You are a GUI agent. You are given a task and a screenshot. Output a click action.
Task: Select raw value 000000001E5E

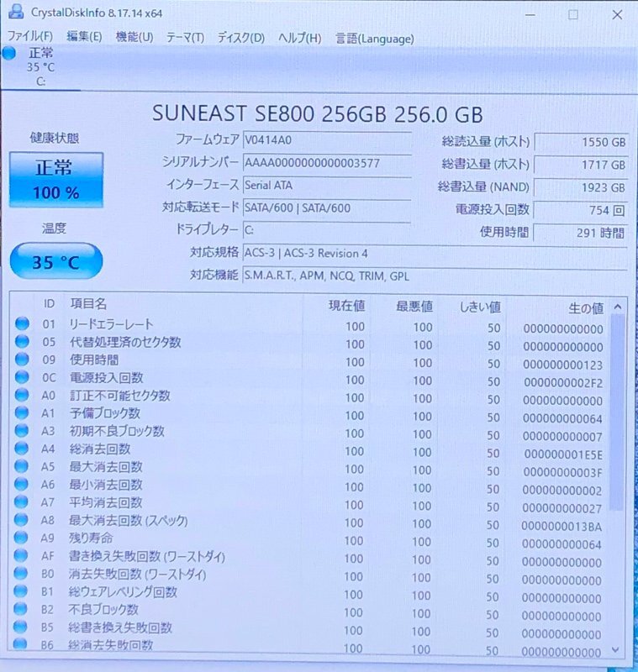click(562, 454)
